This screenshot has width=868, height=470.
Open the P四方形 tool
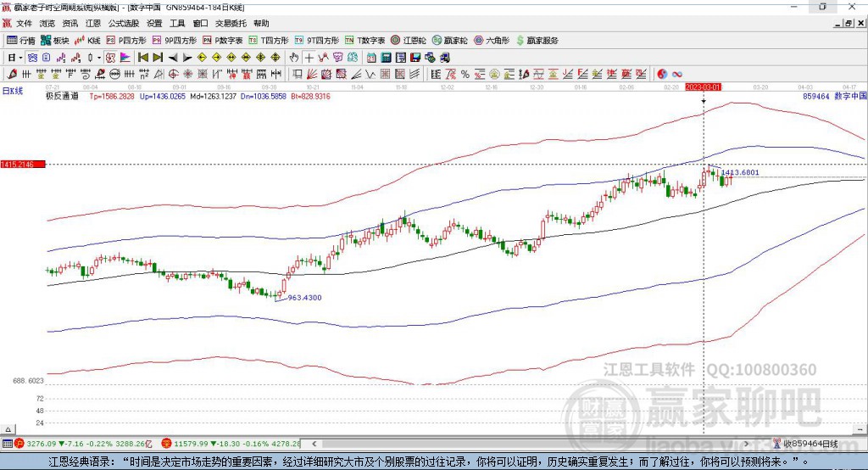pos(126,41)
